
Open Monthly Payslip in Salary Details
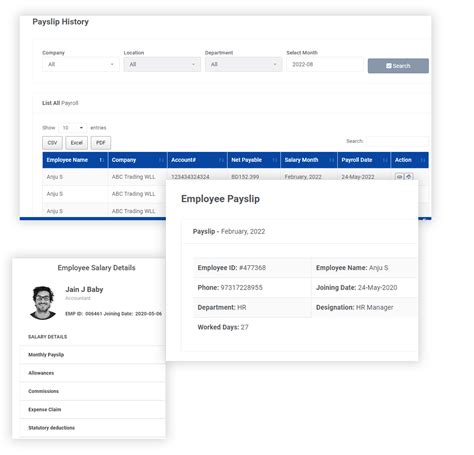pos(92,355)
